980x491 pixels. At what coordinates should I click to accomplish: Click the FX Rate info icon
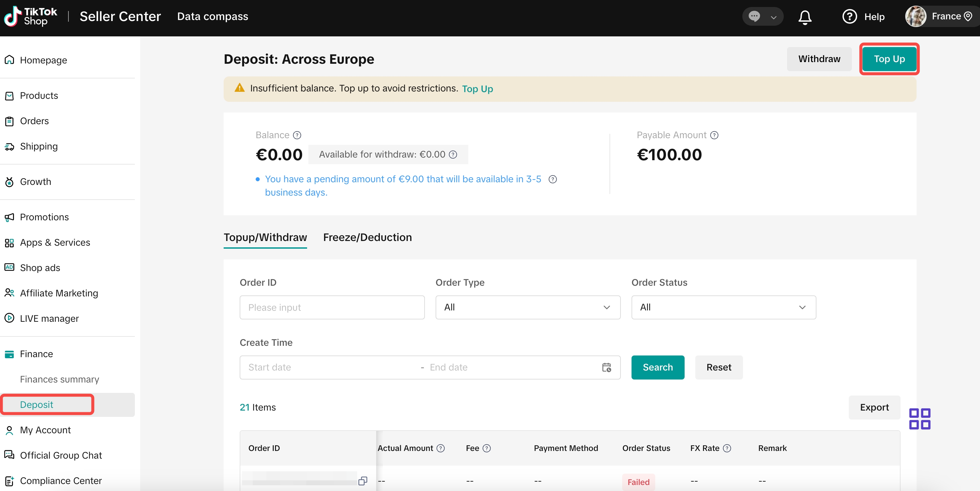click(x=727, y=448)
